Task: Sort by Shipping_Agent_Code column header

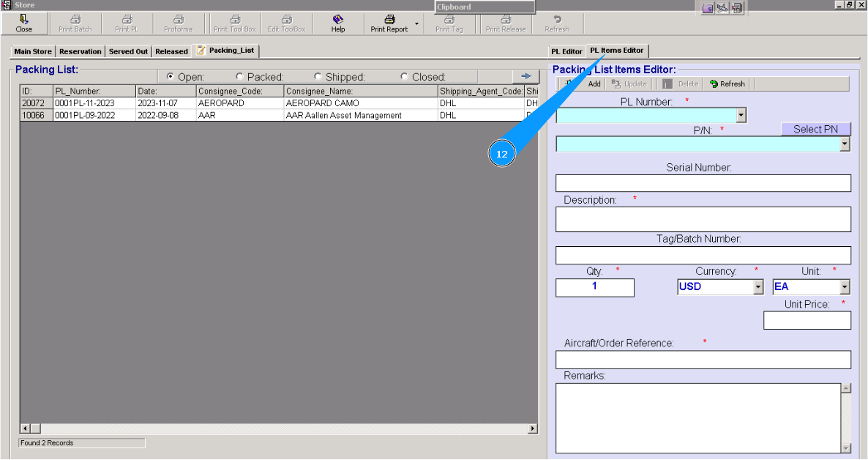Action: (x=481, y=91)
